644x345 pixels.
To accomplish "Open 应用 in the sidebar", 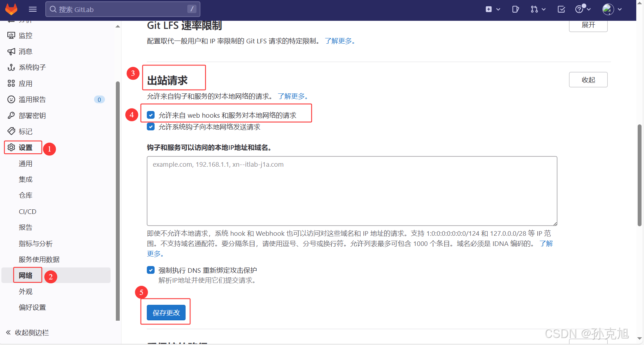I will tap(25, 84).
